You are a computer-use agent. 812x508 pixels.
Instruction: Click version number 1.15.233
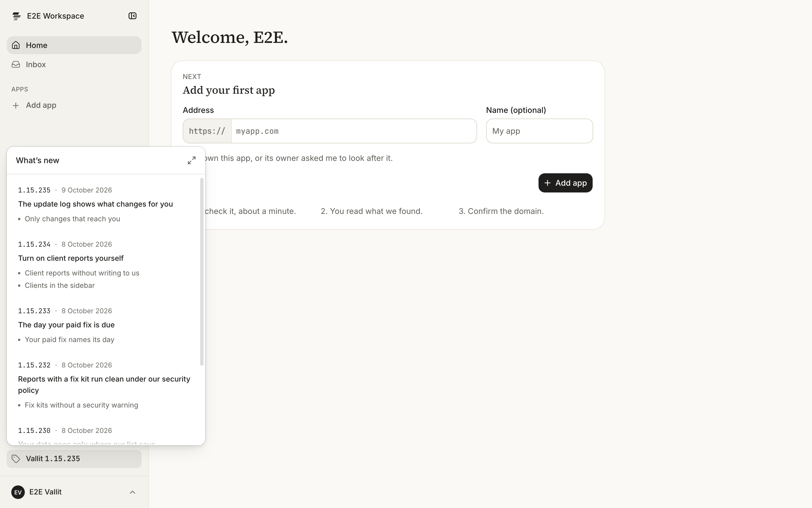[x=34, y=311]
